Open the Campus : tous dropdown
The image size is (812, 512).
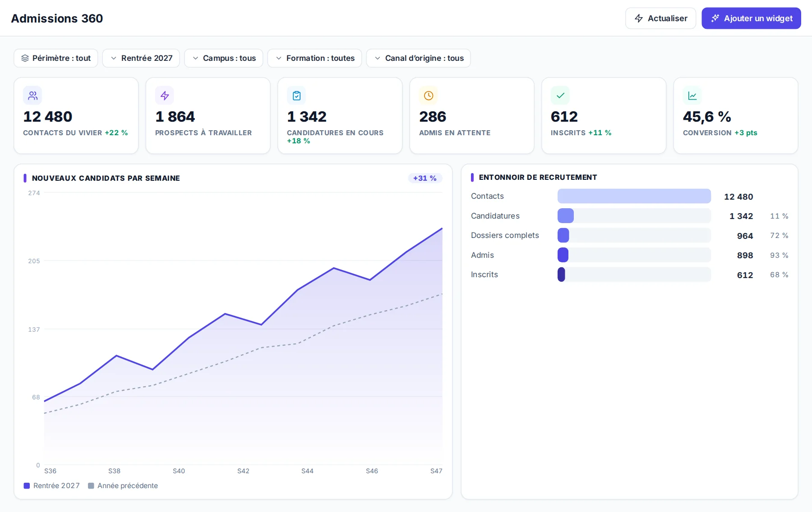(x=224, y=58)
